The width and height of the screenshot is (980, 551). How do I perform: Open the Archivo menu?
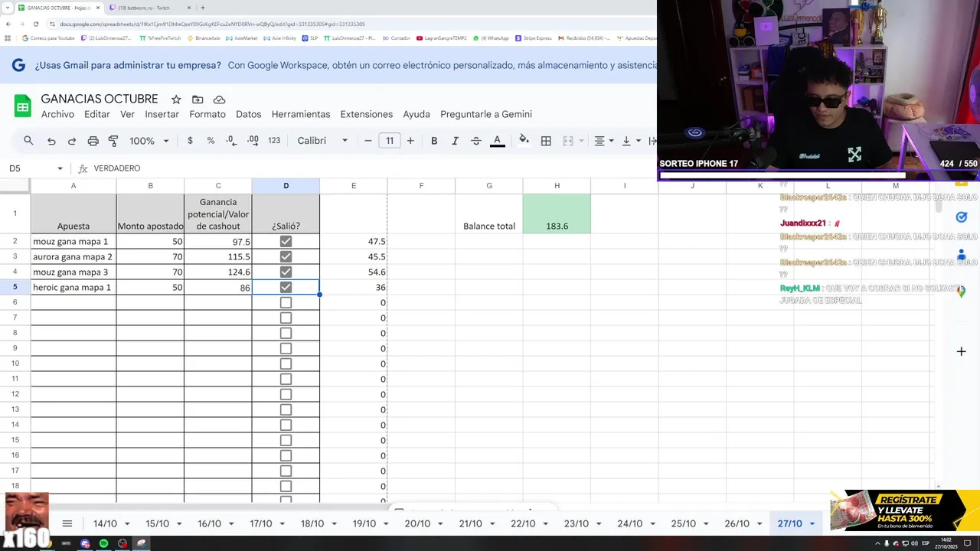pyautogui.click(x=57, y=114)
